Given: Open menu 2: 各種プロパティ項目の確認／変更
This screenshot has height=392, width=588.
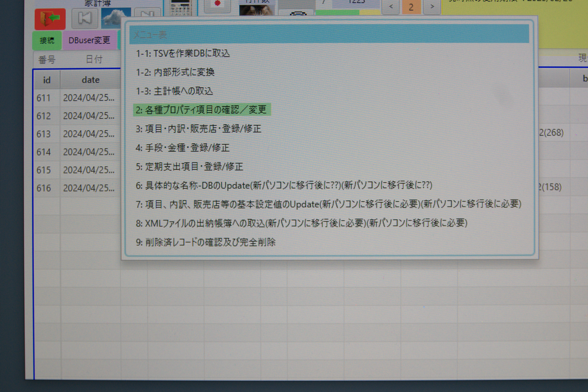Looking at the screenshot, I should tap(201, 110).
